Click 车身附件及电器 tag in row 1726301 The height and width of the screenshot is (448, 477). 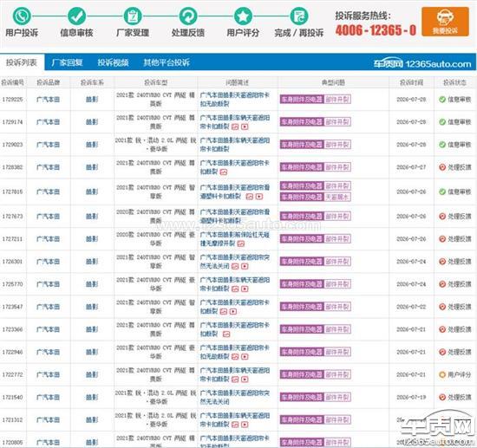[x=302, y=262]
